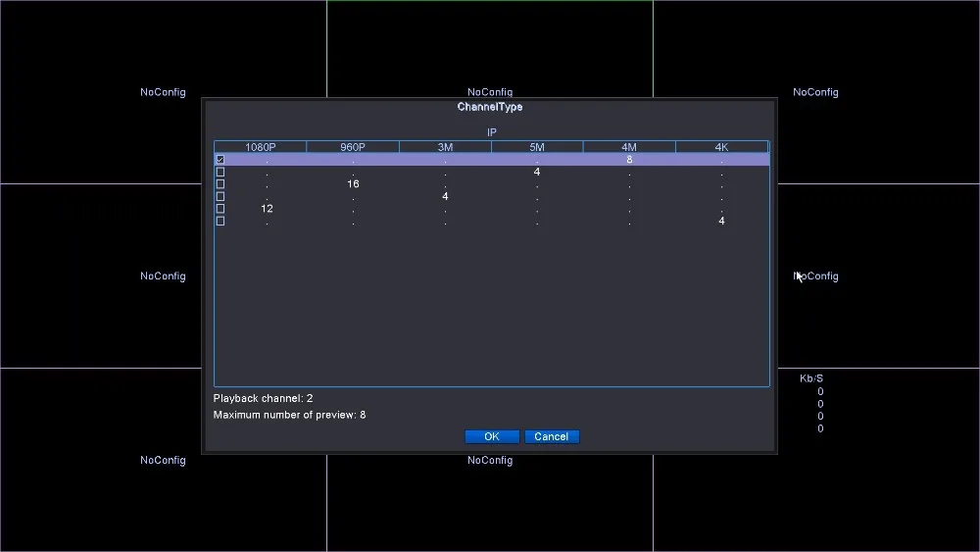Screen dimensions: 980x552
Task: Check the checkbox for the 4K 4-channel row
Action: pos(220,221)
